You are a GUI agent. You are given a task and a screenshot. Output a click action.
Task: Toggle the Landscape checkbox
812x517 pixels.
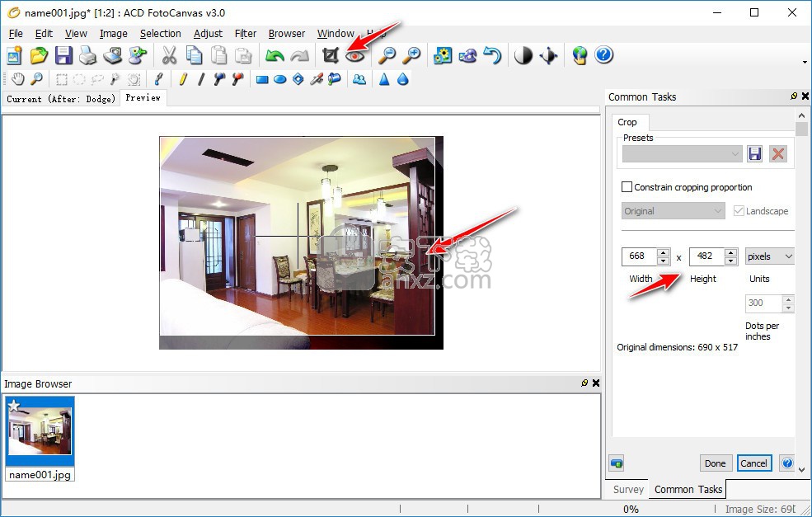[x=739, y=211]
